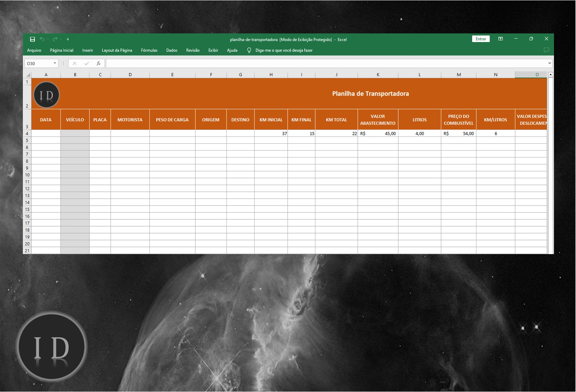Expand the Name Box dropdown arrow
The image size is (576, 392).
(55, 63)
